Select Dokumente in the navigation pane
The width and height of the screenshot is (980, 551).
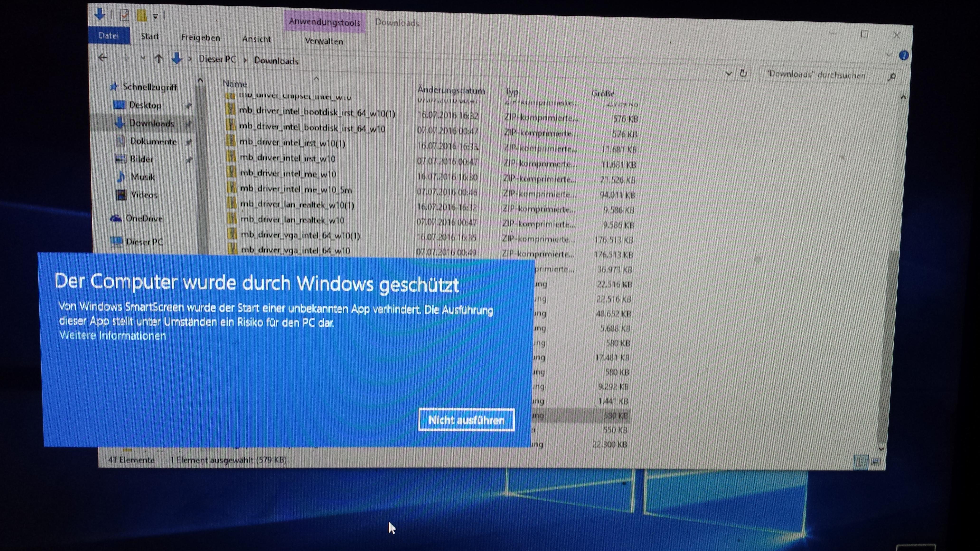click(x=153, y=141)
